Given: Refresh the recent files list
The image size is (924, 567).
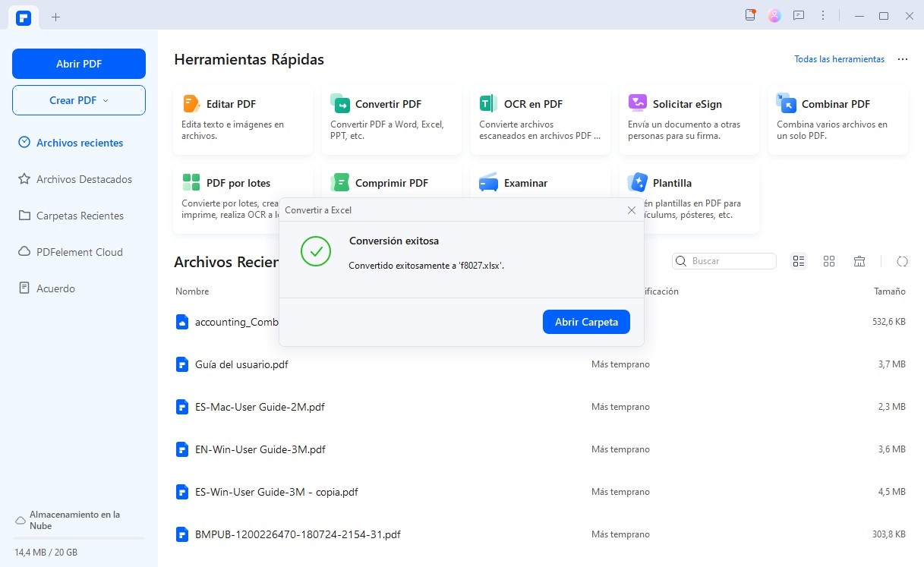Looking at the screenshot, I should pyautogui.click(x=902, y=261).
